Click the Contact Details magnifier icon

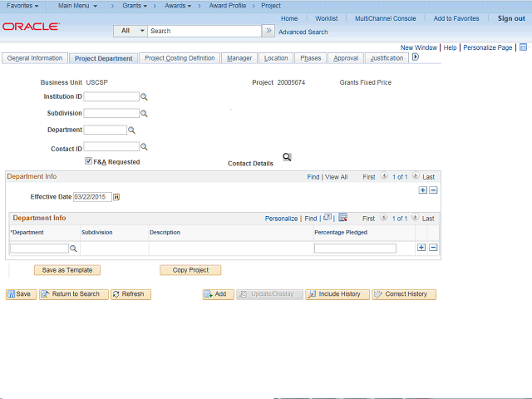287,157
